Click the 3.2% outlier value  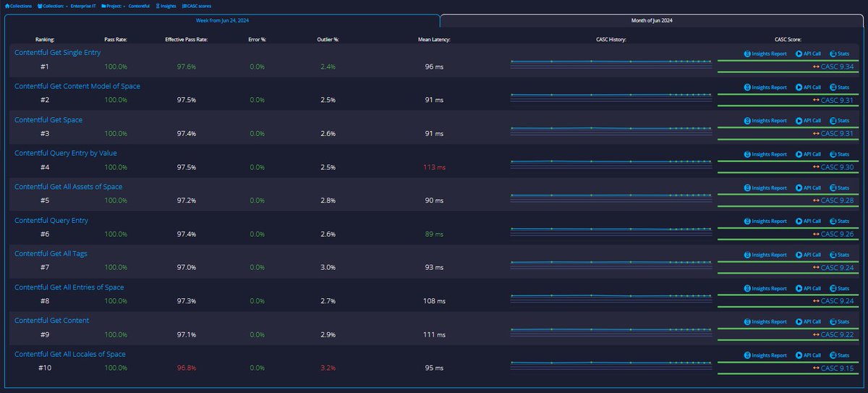tap(328, 368)
